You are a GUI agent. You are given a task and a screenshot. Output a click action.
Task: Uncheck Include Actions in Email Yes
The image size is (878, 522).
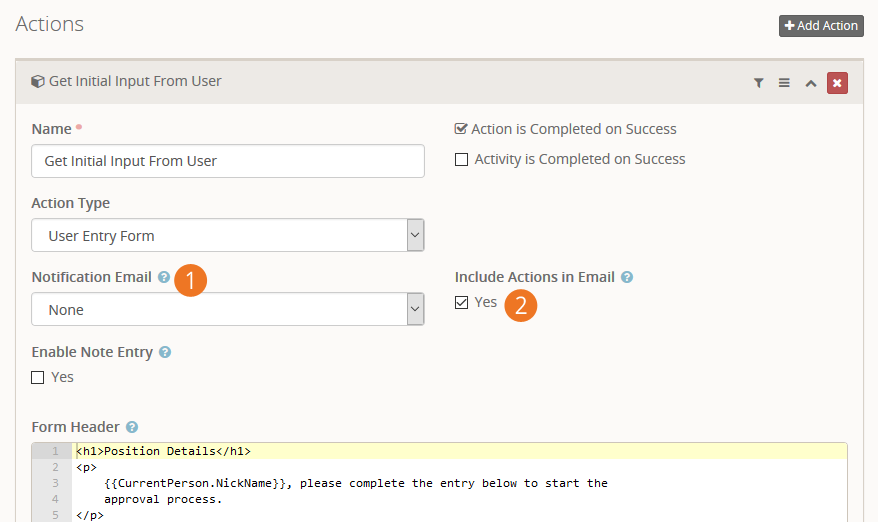461,303
